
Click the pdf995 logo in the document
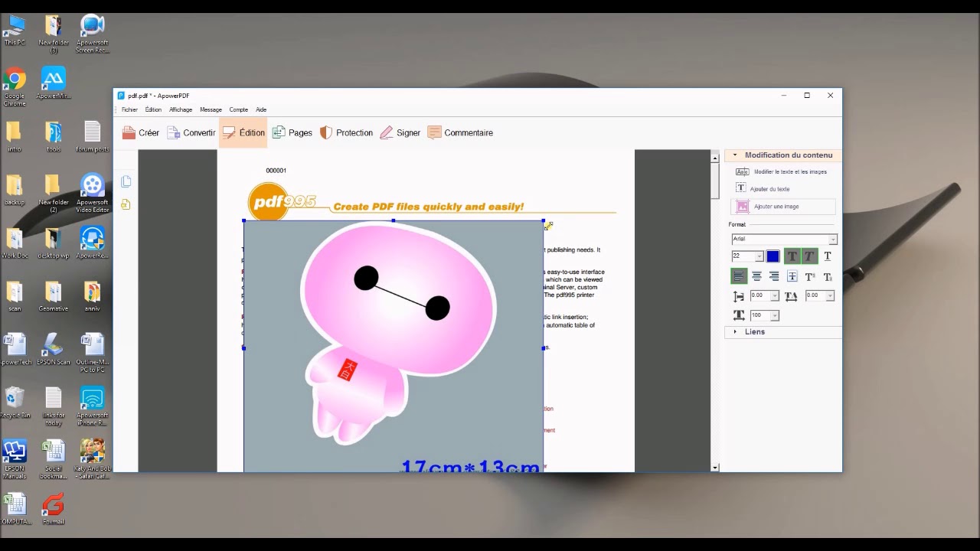[282, 201]
